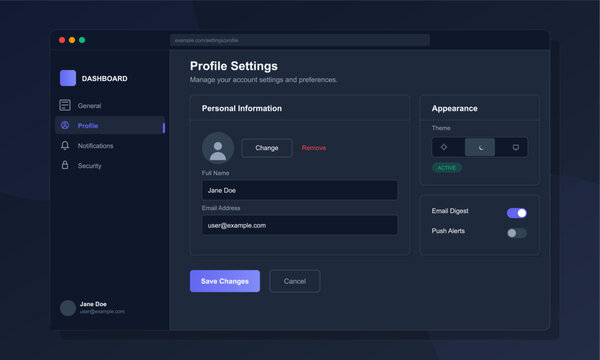Viewport: 600px width, 360px height.
Task: Click the red window close dot
Action: (62, 40)
